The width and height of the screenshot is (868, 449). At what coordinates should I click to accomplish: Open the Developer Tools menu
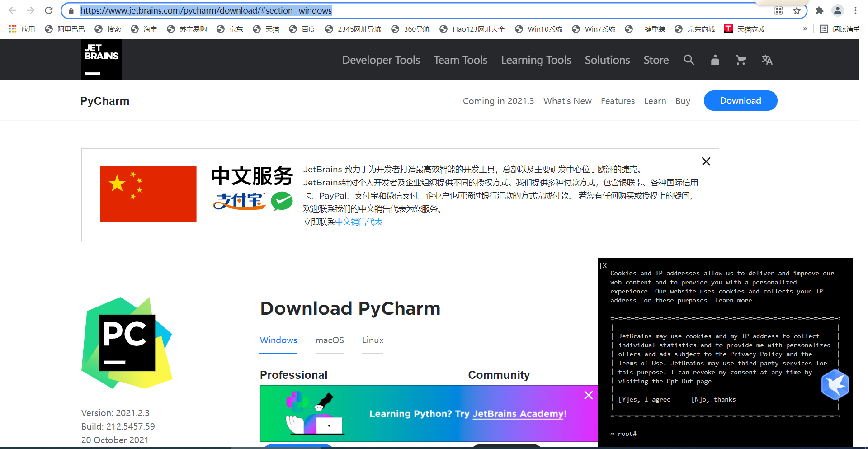click(x=381, y=60)
